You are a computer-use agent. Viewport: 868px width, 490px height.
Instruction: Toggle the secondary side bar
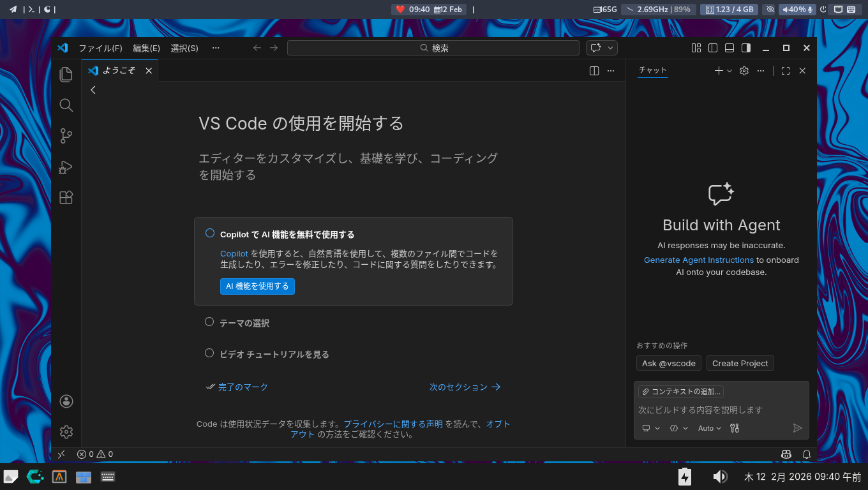coord(746,48)
